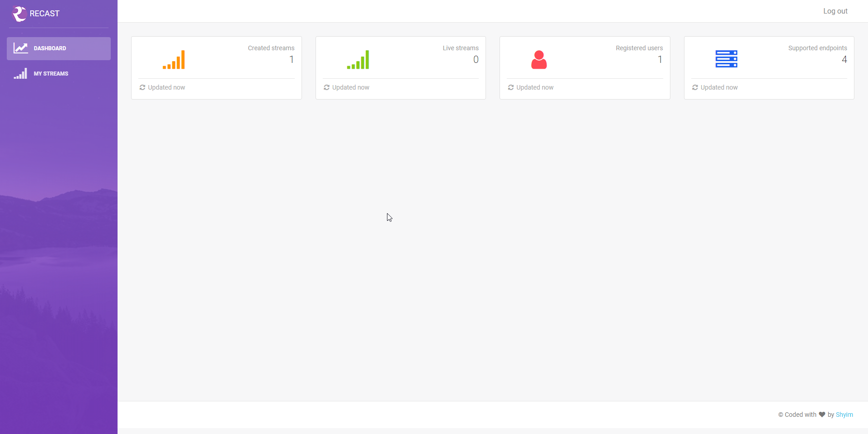Click 'Updated now' in Supported endpoints card
868x434 pixels.
pos(719,87)
